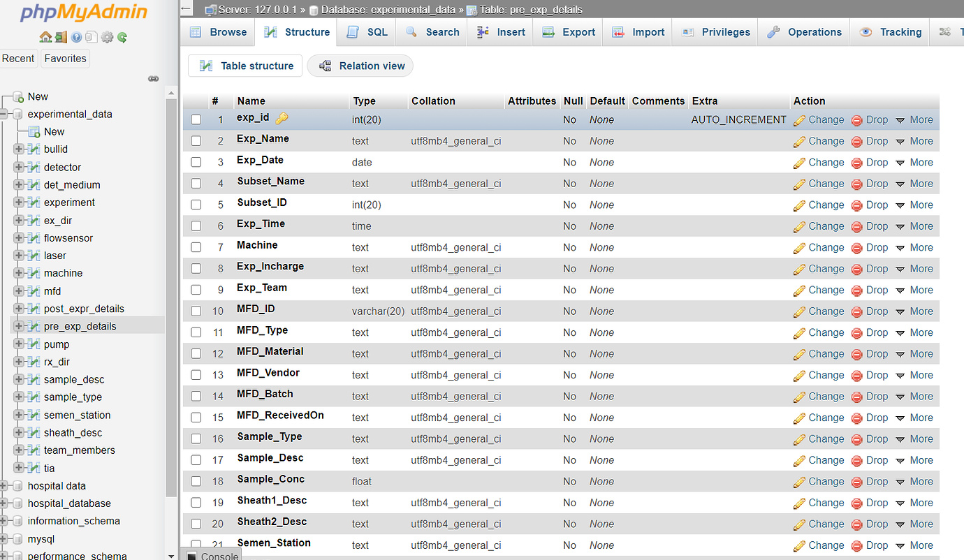
Task: Open navigation panel settings gear icon
Action: 107,37
